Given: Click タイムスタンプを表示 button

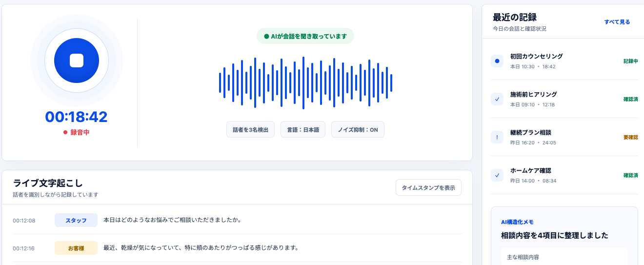Looking at the screenshot, I should (428, 187).
